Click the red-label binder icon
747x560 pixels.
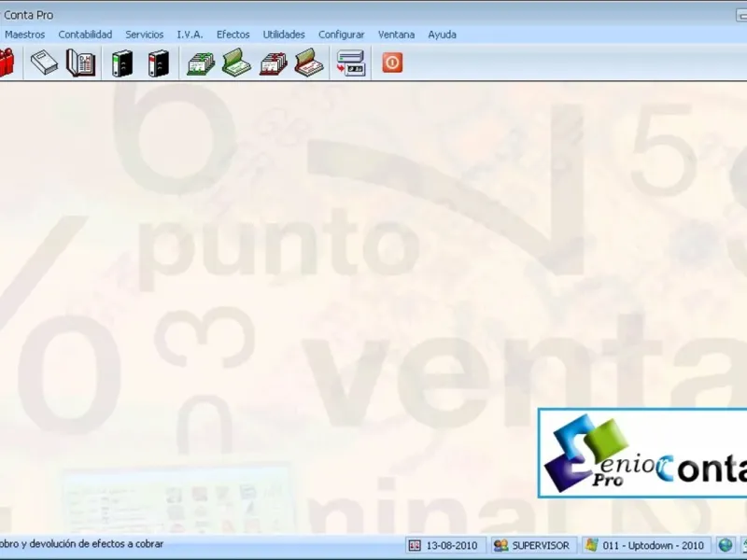(x=158, y=63)
